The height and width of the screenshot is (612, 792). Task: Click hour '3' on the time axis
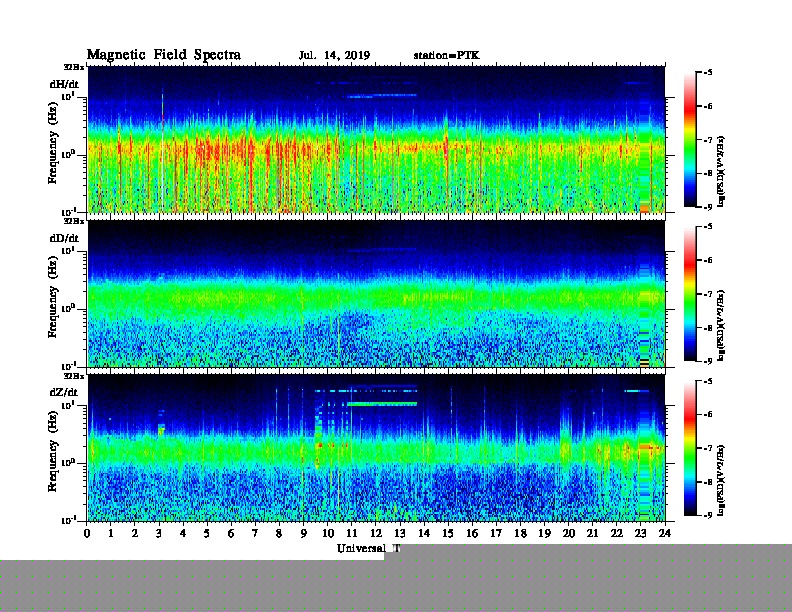click(159, 533)
